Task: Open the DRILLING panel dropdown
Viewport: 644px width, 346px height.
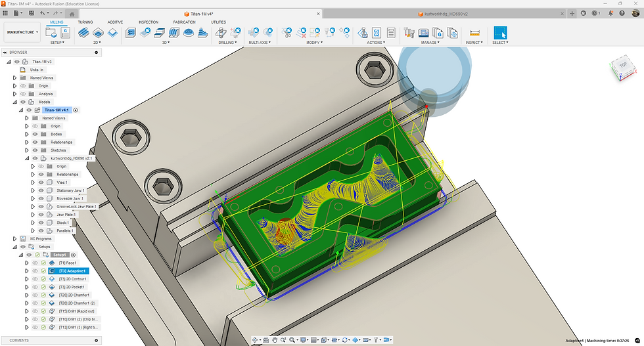Action: pyautogui.click(x=227, y=42)
